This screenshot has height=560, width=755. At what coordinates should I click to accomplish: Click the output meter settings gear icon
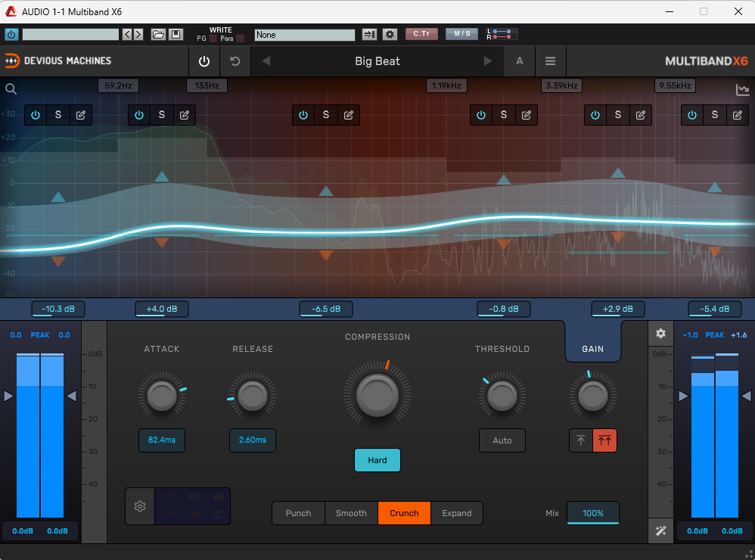pos(660,333)
